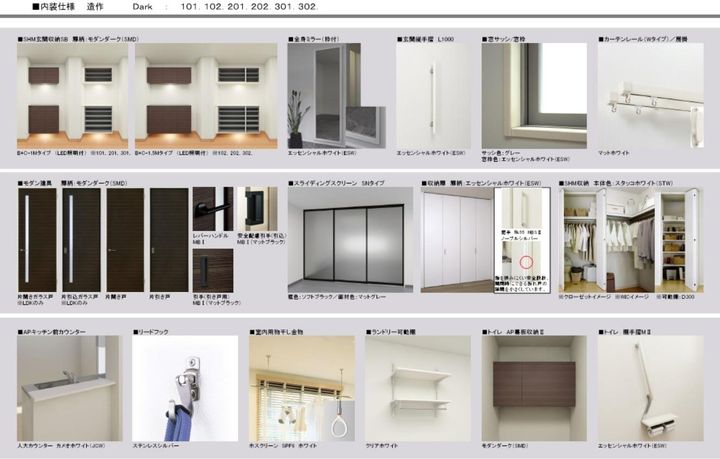Click the matte black sliding door pull image
The image size is (720, 459).
(255, 208)
